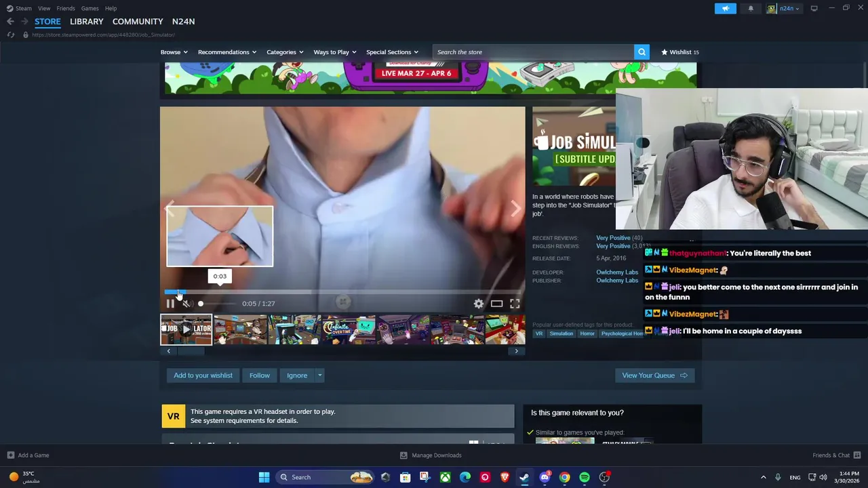
Task: Click the store URL address bar
Action: [x=103, y=35]
